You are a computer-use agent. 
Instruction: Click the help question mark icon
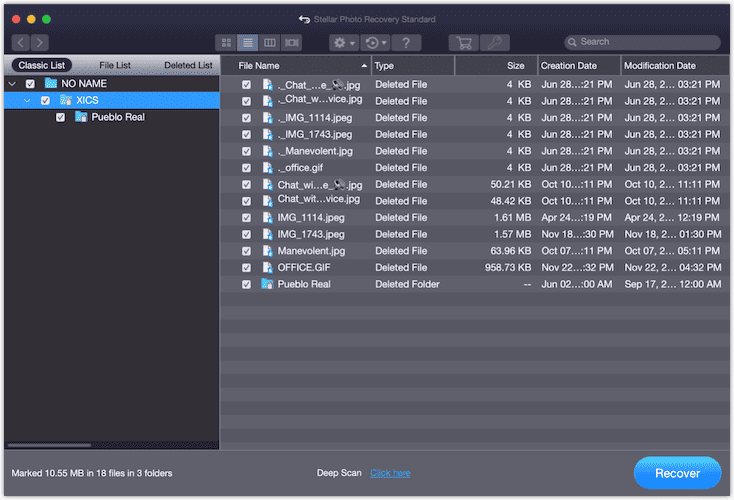(405, 42)
